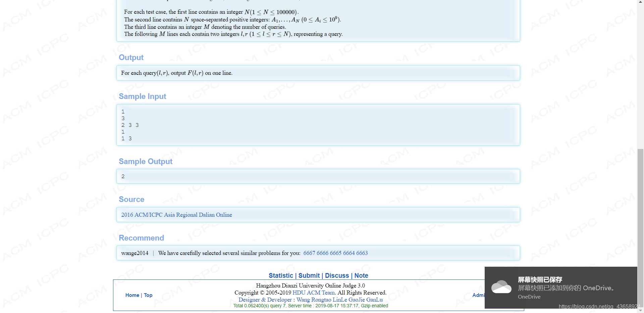
Task: Click the sample output value 2
Action: 123,176
